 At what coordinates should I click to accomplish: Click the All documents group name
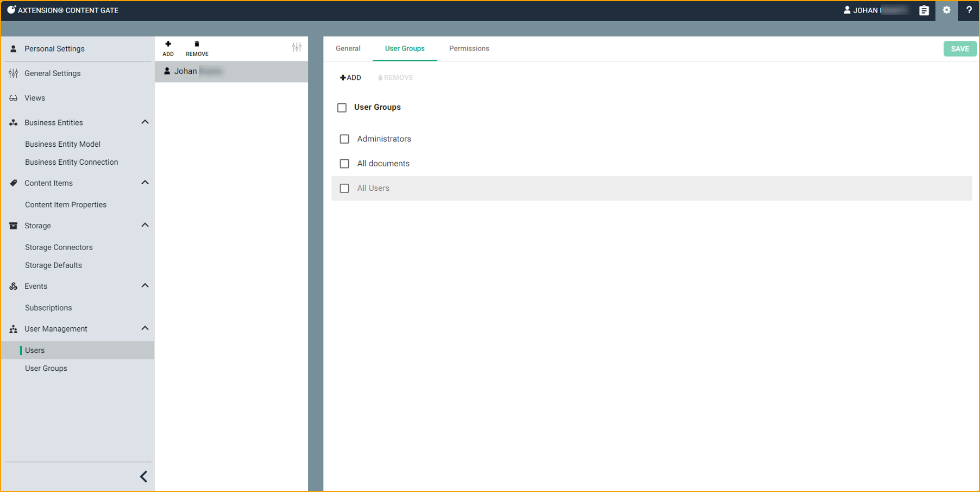coord(383,164)
